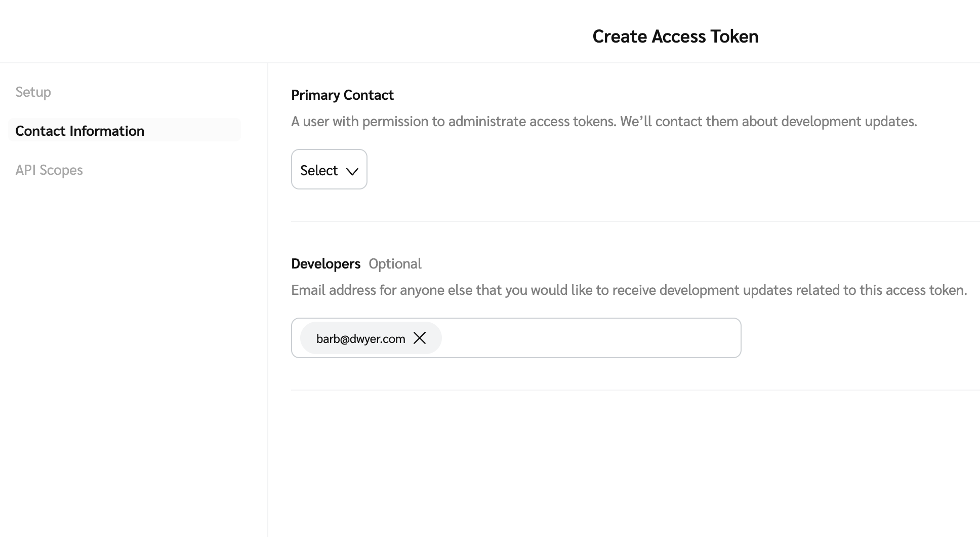Viewport: 980px width, 537px height.
Task: Click the chevron arrow in Select dropdown
Action: pos(352,171)
